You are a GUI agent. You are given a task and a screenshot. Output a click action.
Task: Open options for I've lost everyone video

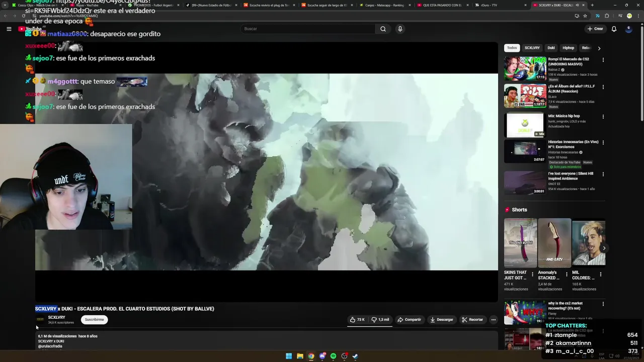pyautogui.click(x=603, y=174)
